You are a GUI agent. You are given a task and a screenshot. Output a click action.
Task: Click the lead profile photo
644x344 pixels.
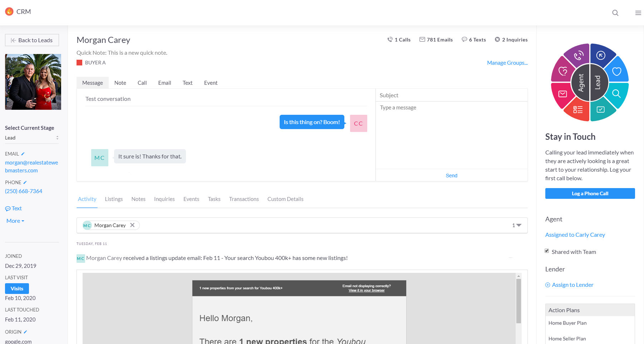[x=33, y=82]
